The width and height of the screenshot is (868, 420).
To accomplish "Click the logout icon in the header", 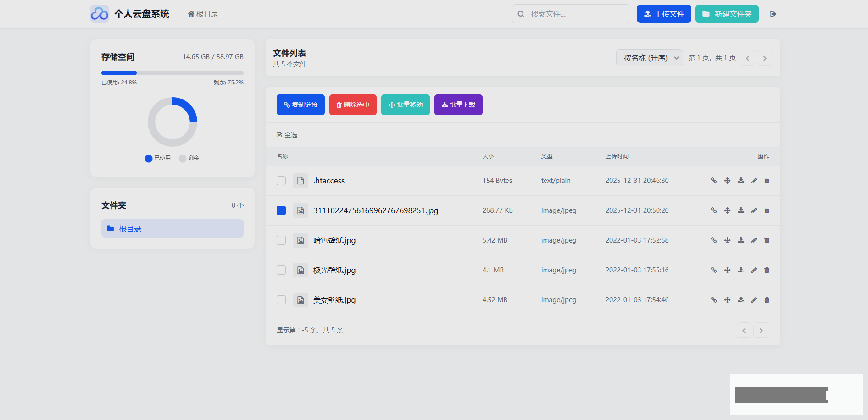I will [x=773, y=14].
